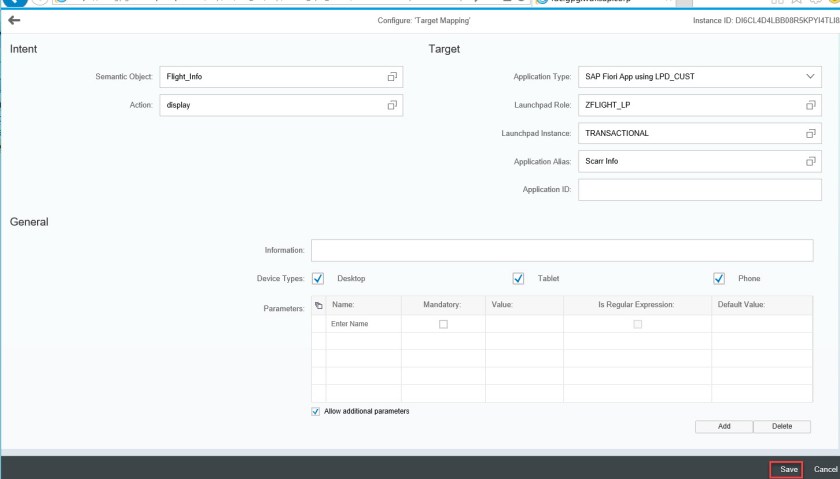Viewport: 840px width, 479px height.
Task: Focus the empty Application ID field
Action: pos(700,190)
